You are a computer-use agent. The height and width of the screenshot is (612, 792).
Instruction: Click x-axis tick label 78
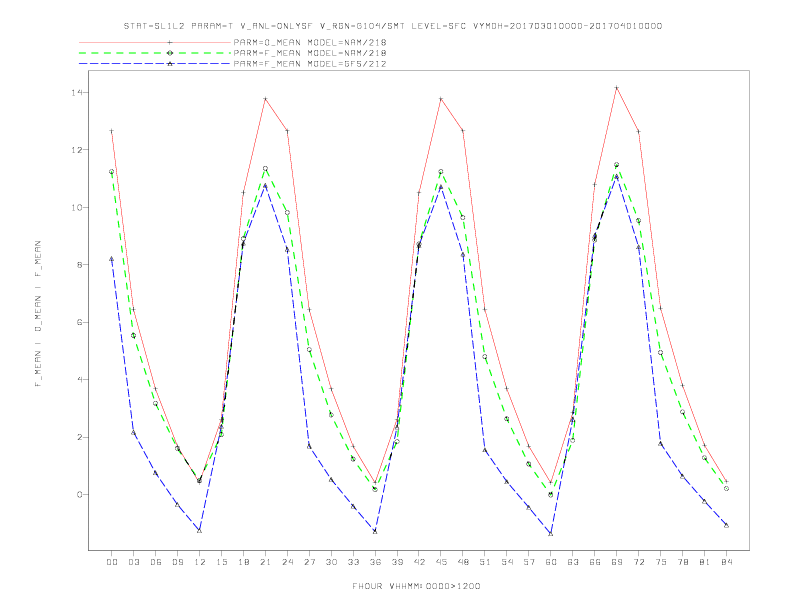point(682,562)
